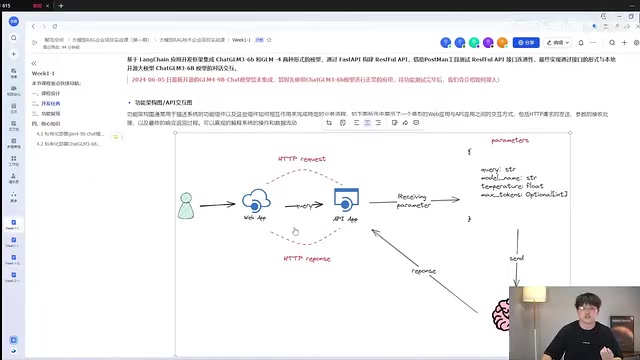This screenshot has width=640, height=360.
Task: Open a new tab with the plus in the title bar
Action: click(61, 6)
